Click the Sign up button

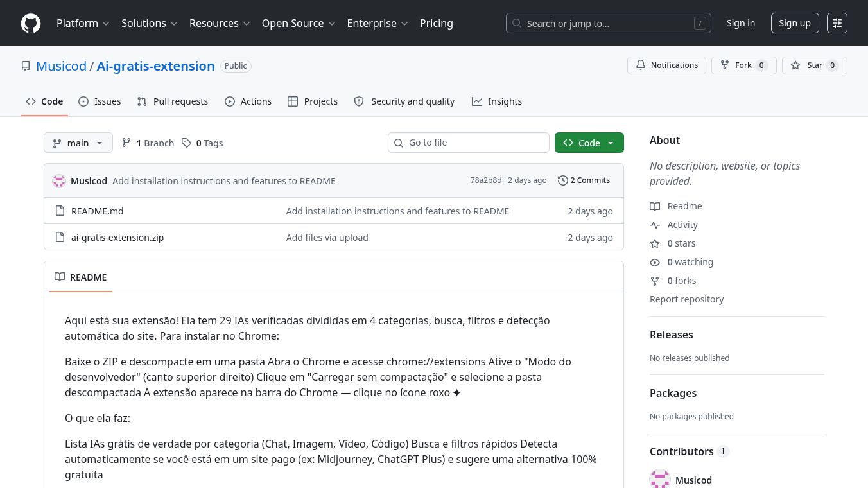click(794, 23)
